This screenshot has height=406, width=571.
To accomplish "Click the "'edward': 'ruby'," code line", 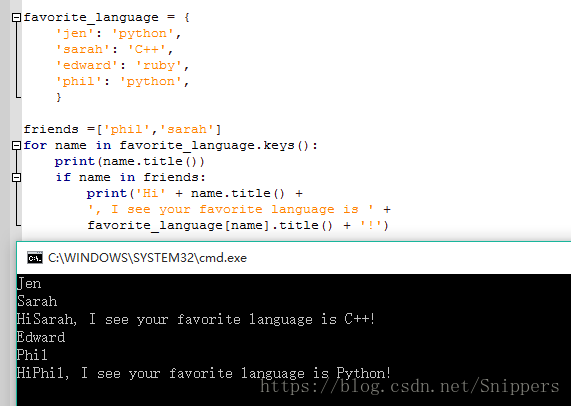I will point(122,66).
